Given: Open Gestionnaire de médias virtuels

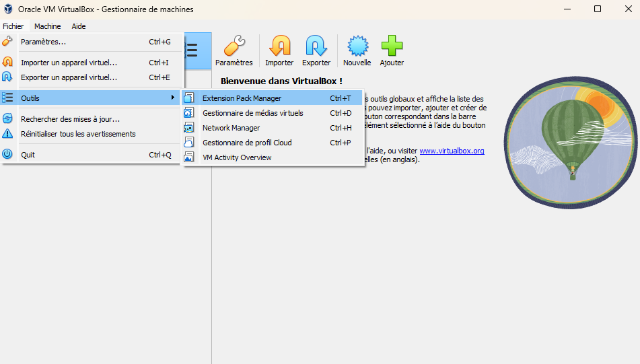Looking at the screenshot, I should coord(252,113).
